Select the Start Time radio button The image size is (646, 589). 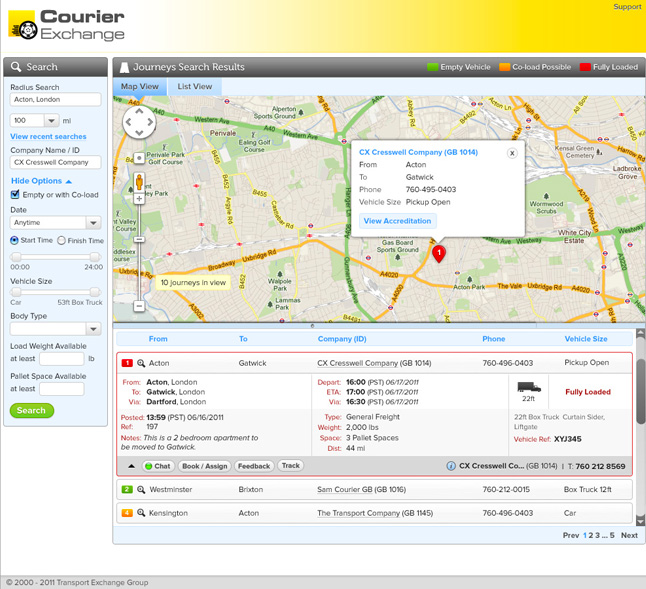(14, 240)
